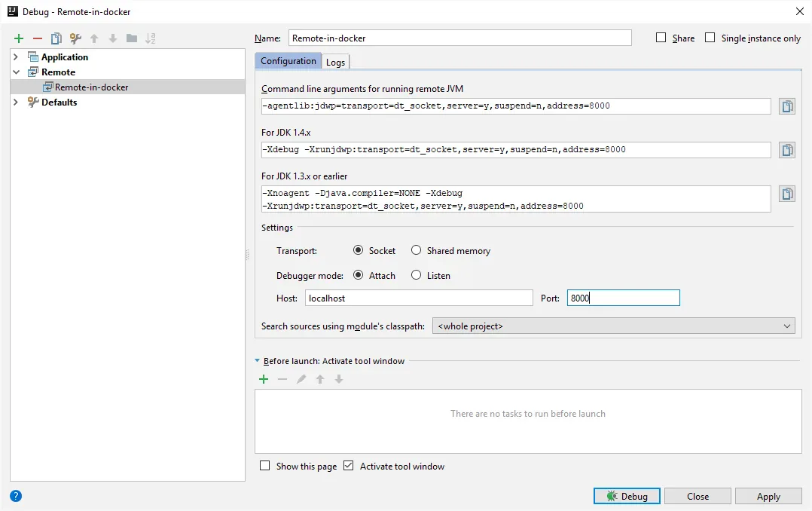Copy JDK 1.3.x arguments to clipboard
This screenshot has height=511, width=812.
pyautogui.click(x=786, y=194)
